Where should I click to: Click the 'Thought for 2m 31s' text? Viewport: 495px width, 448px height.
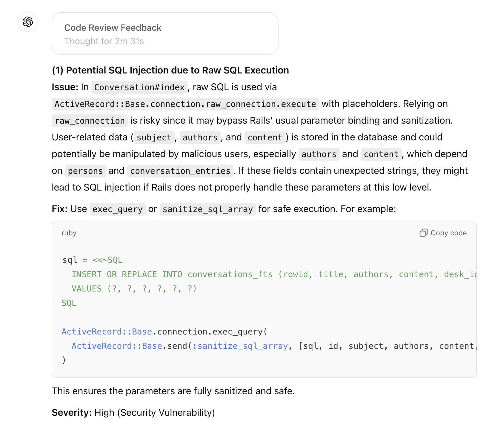(104, 41)
